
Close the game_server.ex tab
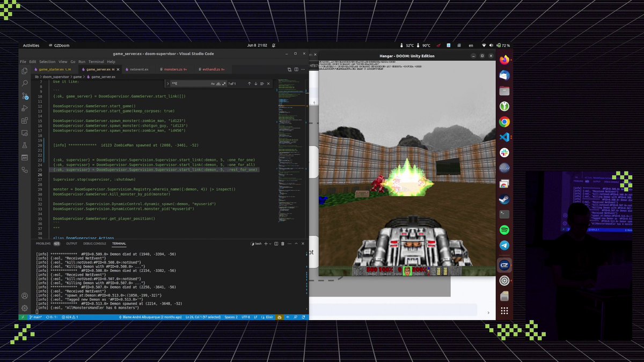(117, 69)
